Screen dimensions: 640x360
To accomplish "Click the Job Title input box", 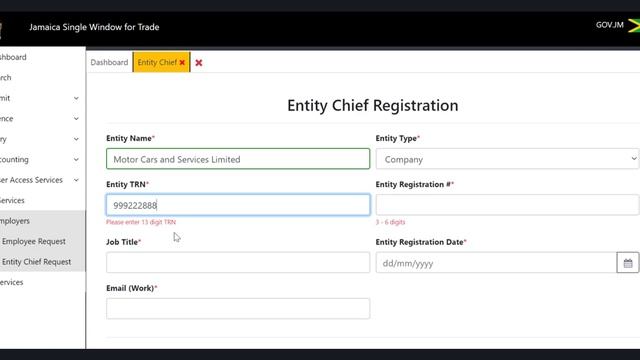I will pyautogui.click(x=238, y=262).
